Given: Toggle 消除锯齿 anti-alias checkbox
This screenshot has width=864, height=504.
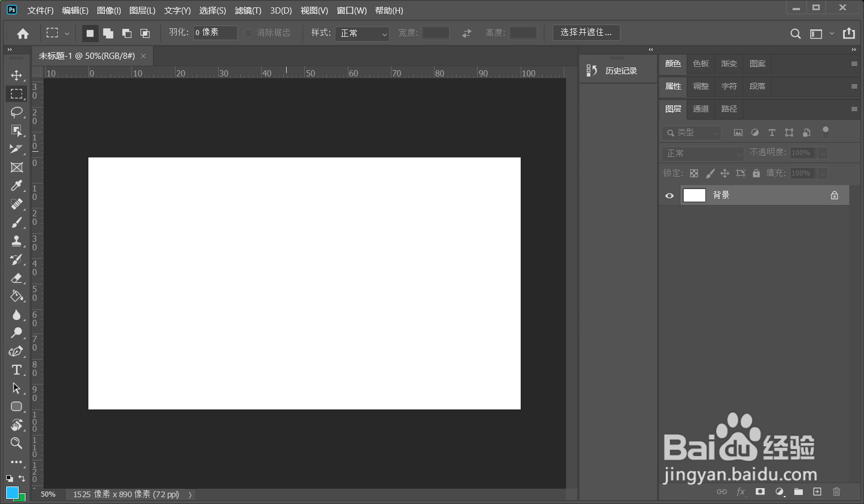Looking at the screenshot, I should [248, 33].
